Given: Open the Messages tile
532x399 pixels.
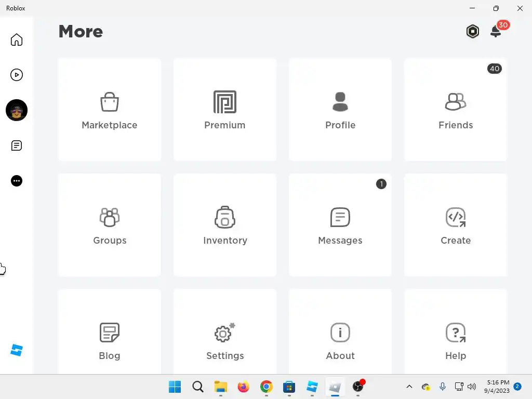Looking at the screenshot, I should point(340,225).
